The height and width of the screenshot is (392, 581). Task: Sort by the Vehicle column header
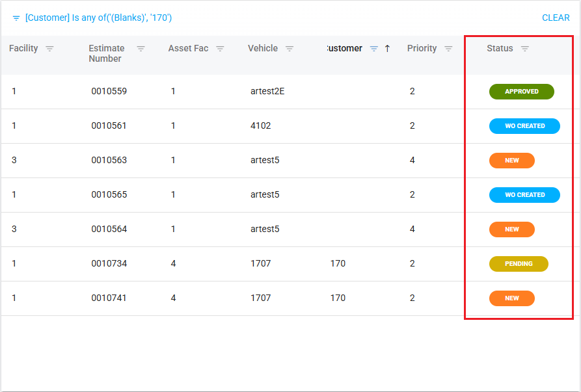coord(263,49)
